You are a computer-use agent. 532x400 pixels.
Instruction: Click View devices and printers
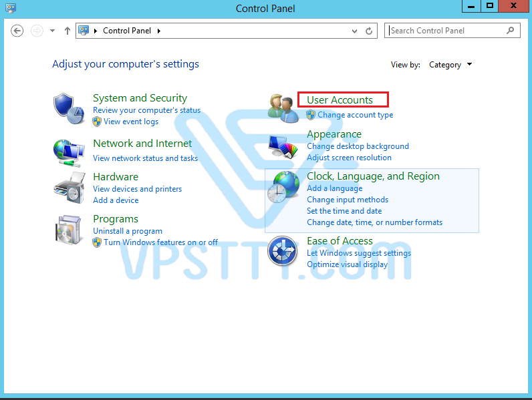click(138, 189)
